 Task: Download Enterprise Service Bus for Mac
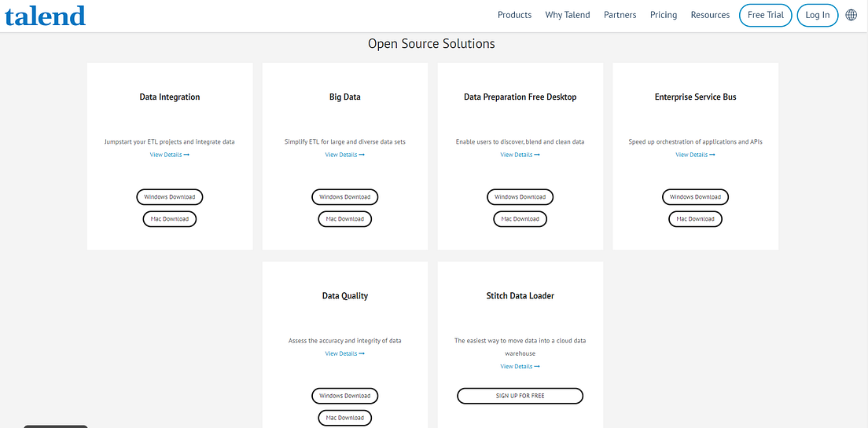tap(695, 219)
